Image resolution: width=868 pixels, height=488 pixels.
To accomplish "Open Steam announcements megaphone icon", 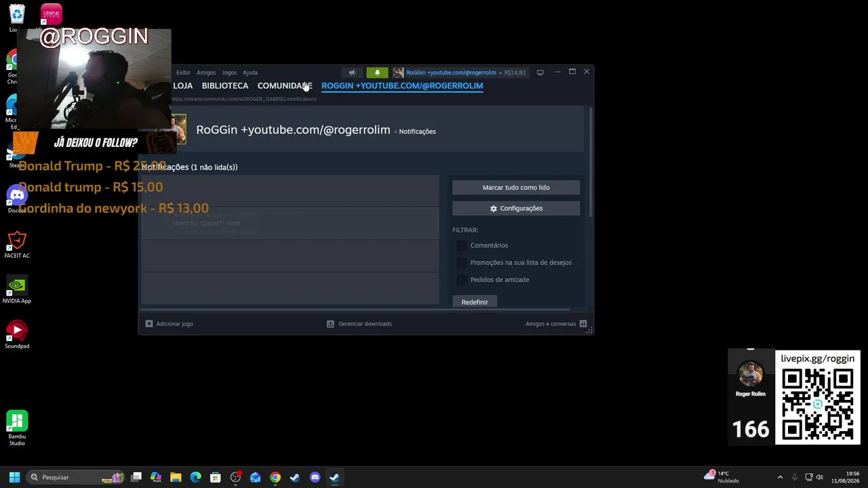I will click(352, 73).
